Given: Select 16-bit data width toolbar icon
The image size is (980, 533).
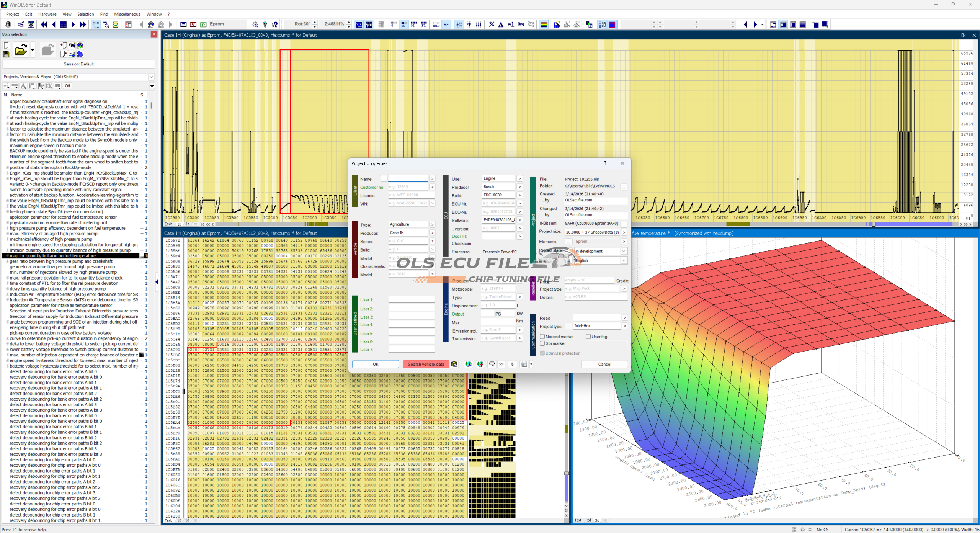Looking at the screenshot, I should click(x=403, y=25).
